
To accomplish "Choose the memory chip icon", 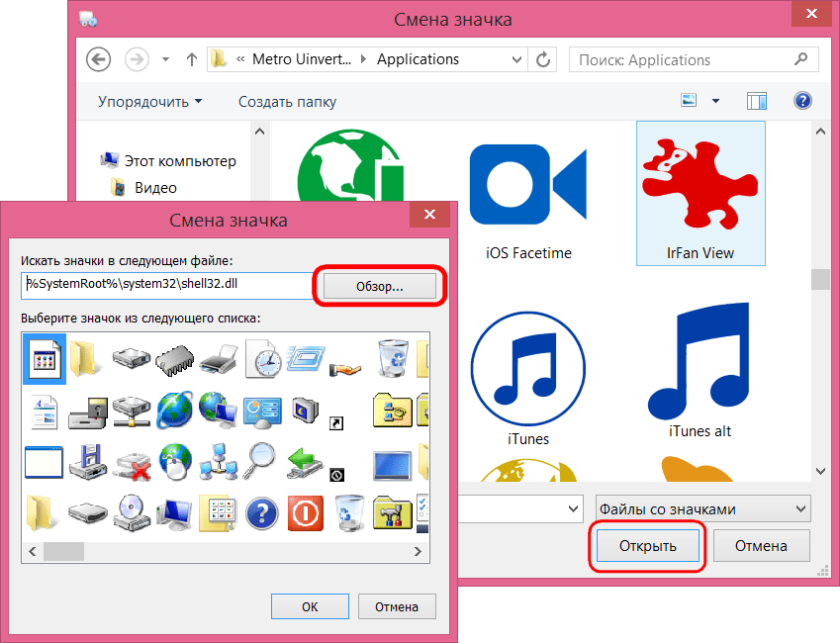I will [x=175, y=359].
